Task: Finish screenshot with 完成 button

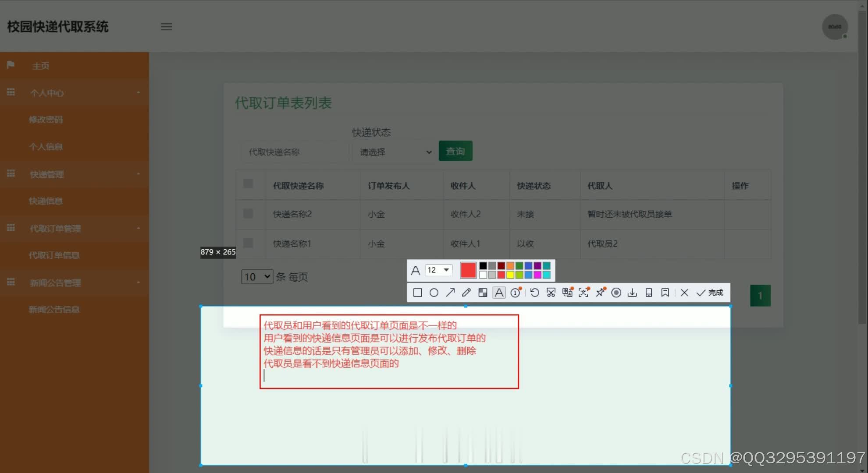Action: pos(710,293)
